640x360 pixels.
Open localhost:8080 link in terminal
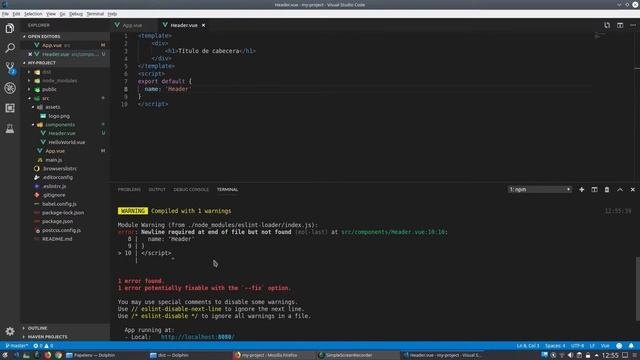click(198, 337)
